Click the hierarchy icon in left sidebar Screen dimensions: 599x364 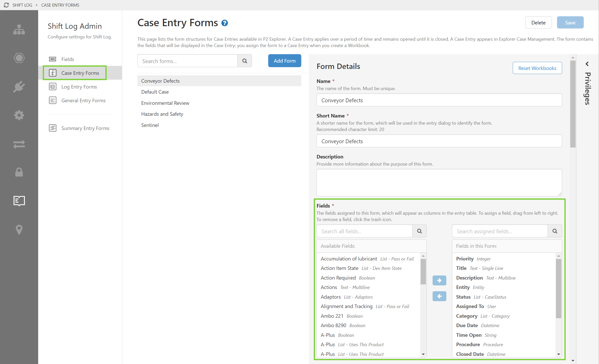(19, 30)
